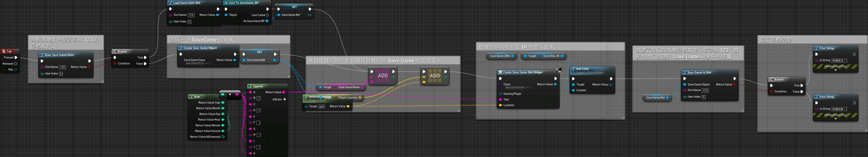Select the yellow ADD array node
Image resolution: width=868 pixels, height=157 pixels.
point(435,76)
